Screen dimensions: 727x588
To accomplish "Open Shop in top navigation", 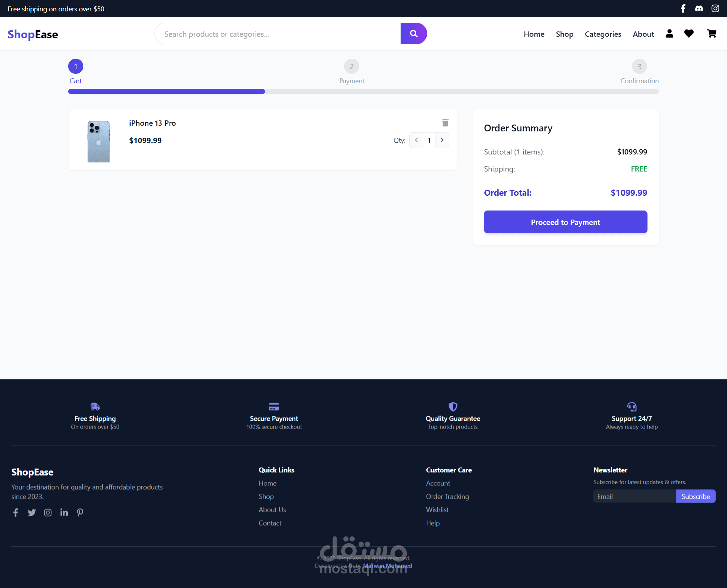I will (x=565, y=34).
